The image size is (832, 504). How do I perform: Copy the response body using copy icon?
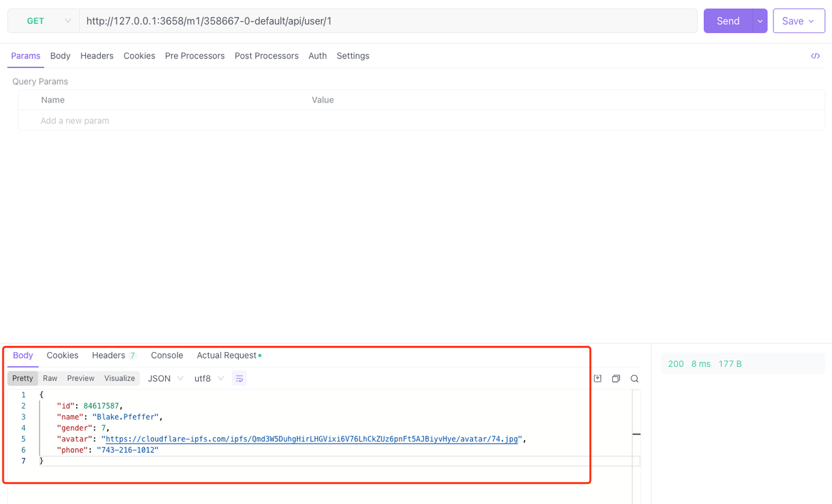coord(616,379)
